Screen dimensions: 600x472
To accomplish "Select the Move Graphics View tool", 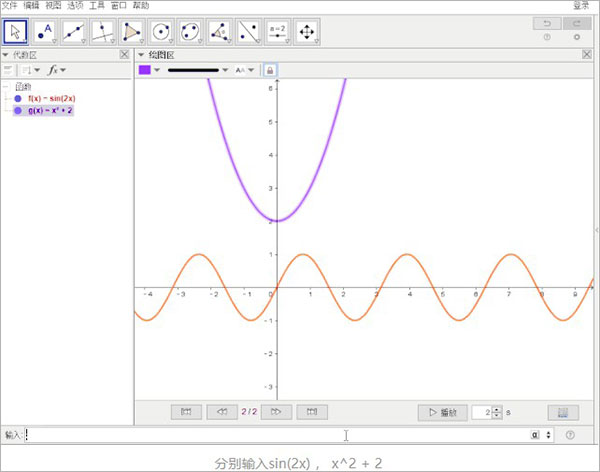I will pyautogui.click(x=306, y=30).
